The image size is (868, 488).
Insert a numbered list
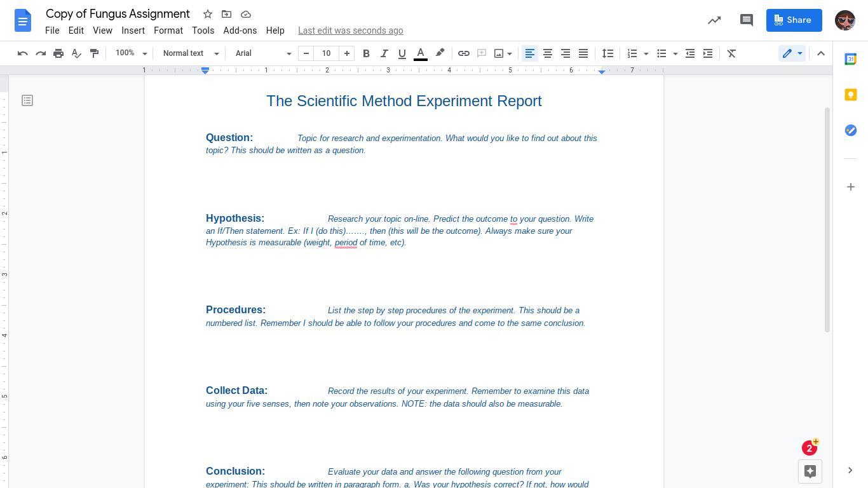click(x=632, y=53)
